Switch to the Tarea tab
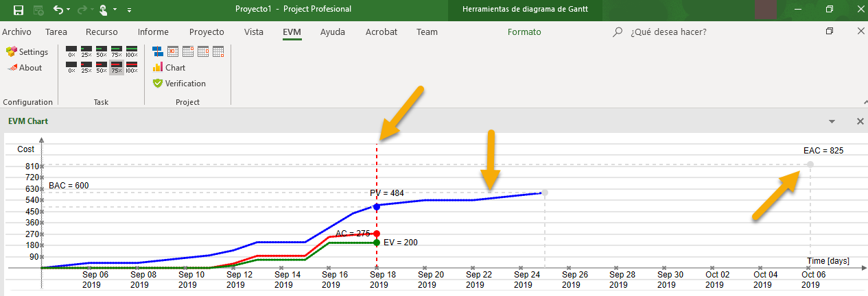This screenshot has height=296, width=868. (x=56, y=32)
